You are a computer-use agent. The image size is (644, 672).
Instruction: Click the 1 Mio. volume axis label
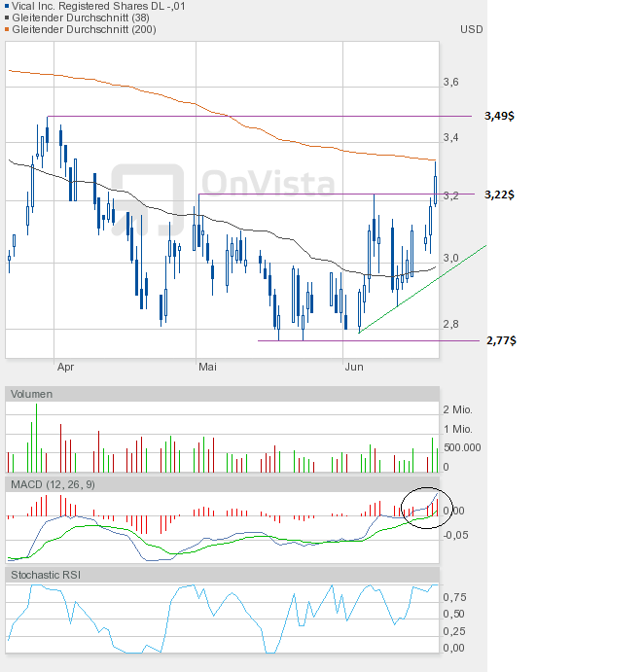pyautogui.click(x=457, y=429)
